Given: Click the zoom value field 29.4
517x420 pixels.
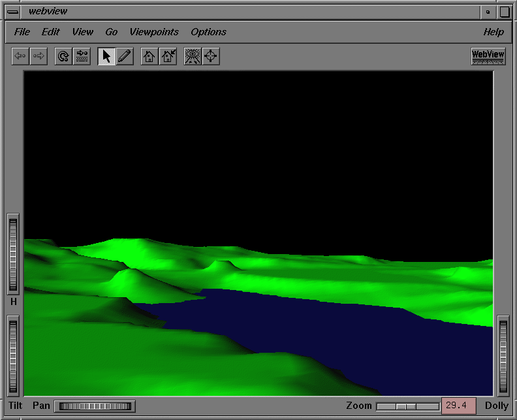Looking at the screenshot, I should [x=458, y=406].
